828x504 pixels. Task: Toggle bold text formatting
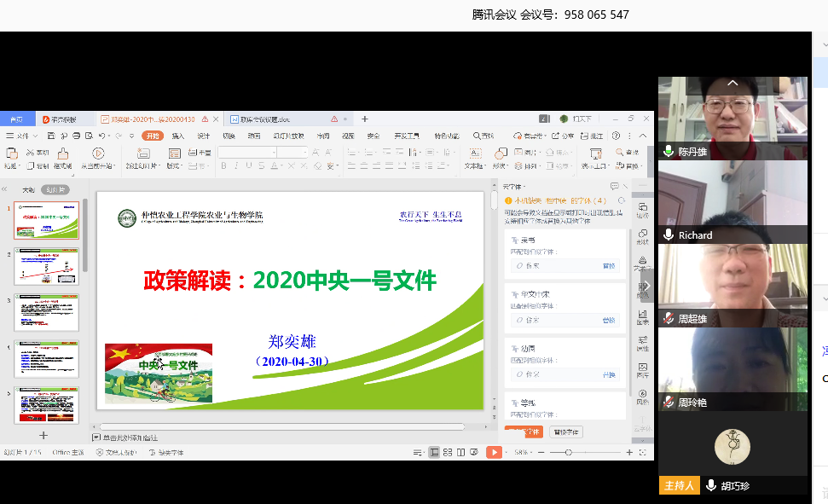pyautogui.click(x=223, y=166)
